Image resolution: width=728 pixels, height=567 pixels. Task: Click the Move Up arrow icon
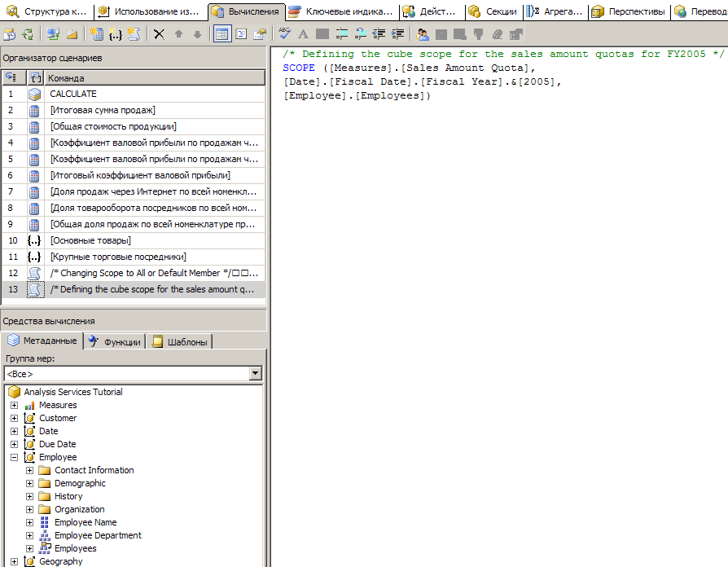(179, 34)
